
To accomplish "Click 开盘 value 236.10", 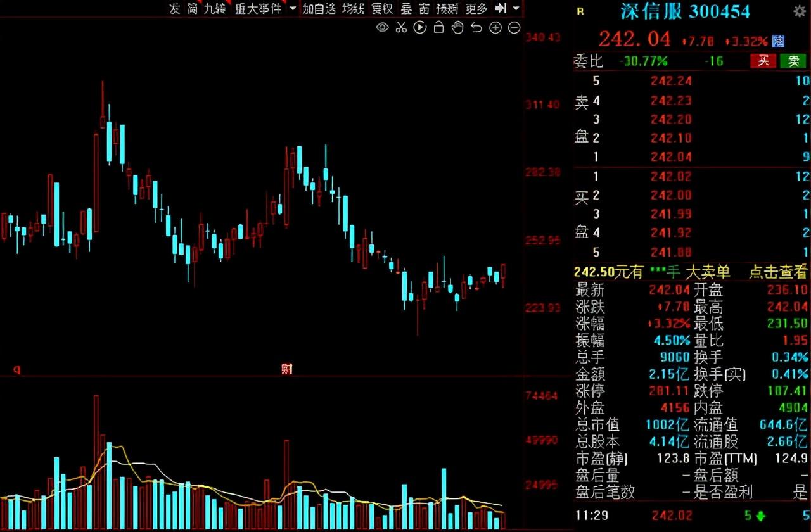I will point(788,291).
